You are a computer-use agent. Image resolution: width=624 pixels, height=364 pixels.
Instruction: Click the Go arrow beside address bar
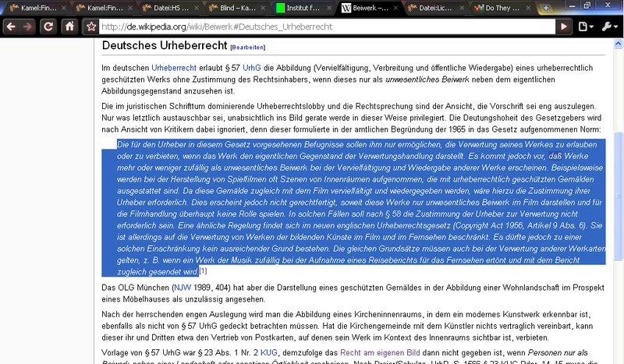(x=563, y=27)
